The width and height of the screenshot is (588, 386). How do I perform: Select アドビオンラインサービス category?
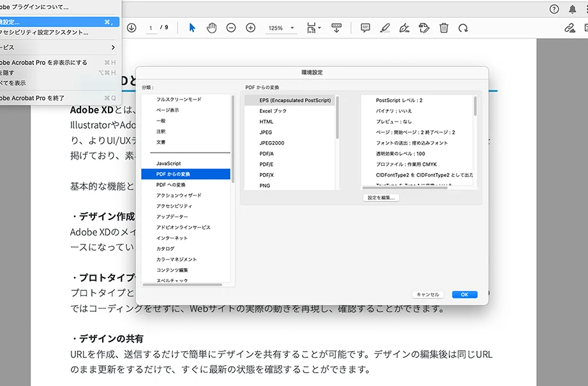186,228
